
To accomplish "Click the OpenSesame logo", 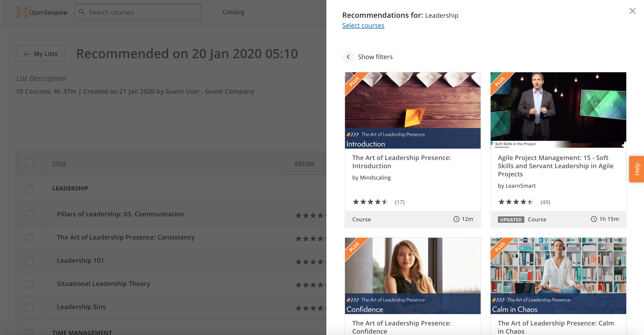I will tap(41, 12).
